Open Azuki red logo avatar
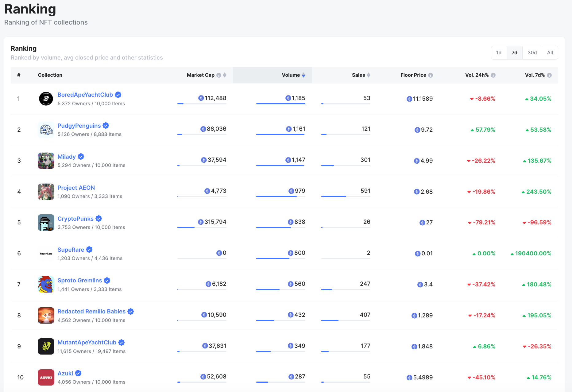Screen dimensions: 572x392 point(46,378)
